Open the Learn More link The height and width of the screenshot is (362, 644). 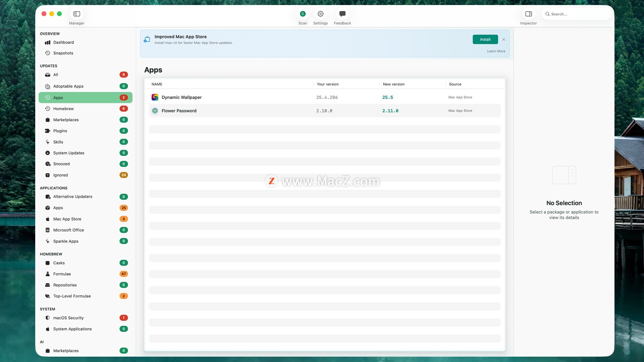tap(496, 51)
